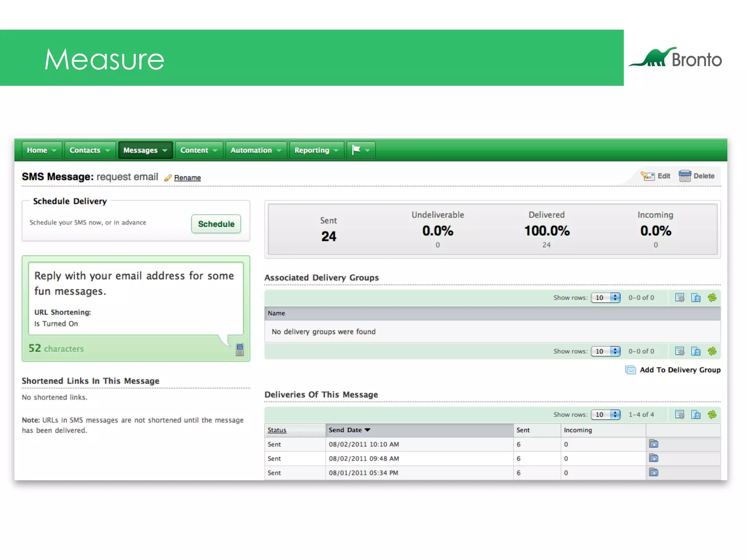Click Add To Delivery Group
747x560 pixels.
tap(680, 370)
